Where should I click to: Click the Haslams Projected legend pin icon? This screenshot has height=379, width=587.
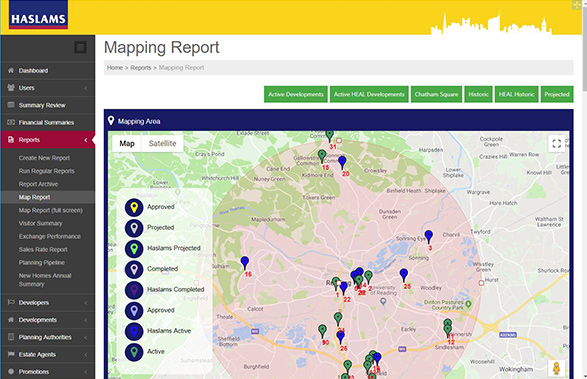(134, 249)
